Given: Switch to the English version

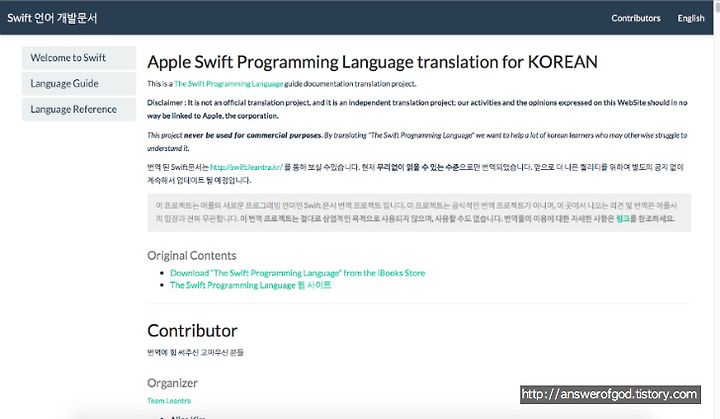Looking at the screenshot, I should point(691,18).
